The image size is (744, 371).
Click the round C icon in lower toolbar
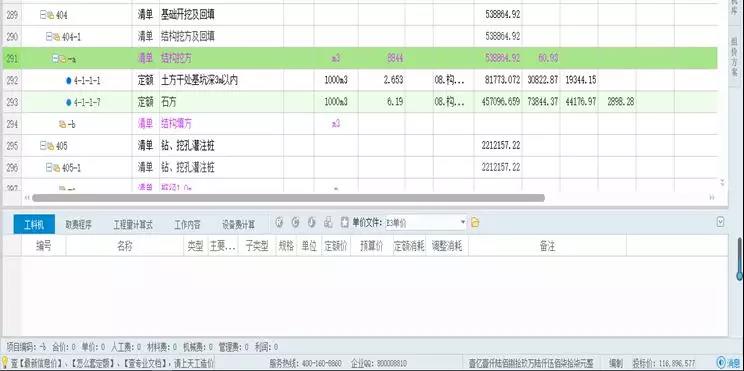click(x=295, y=223)
